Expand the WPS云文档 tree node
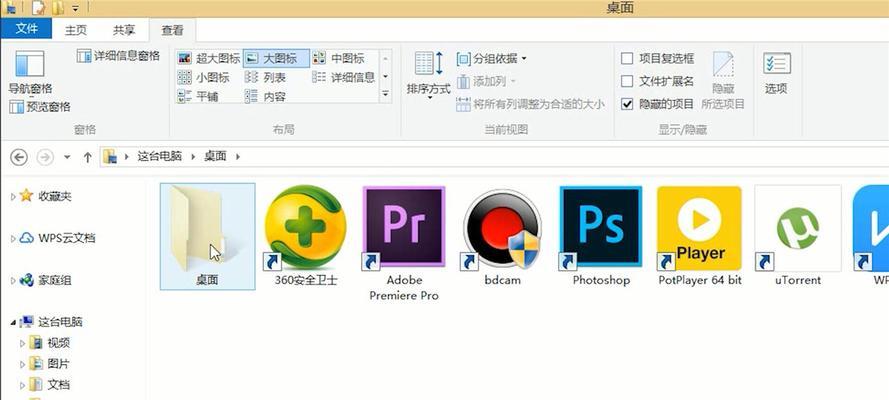The height and width of the screenshot is (400, 889). tap(13, 239)
